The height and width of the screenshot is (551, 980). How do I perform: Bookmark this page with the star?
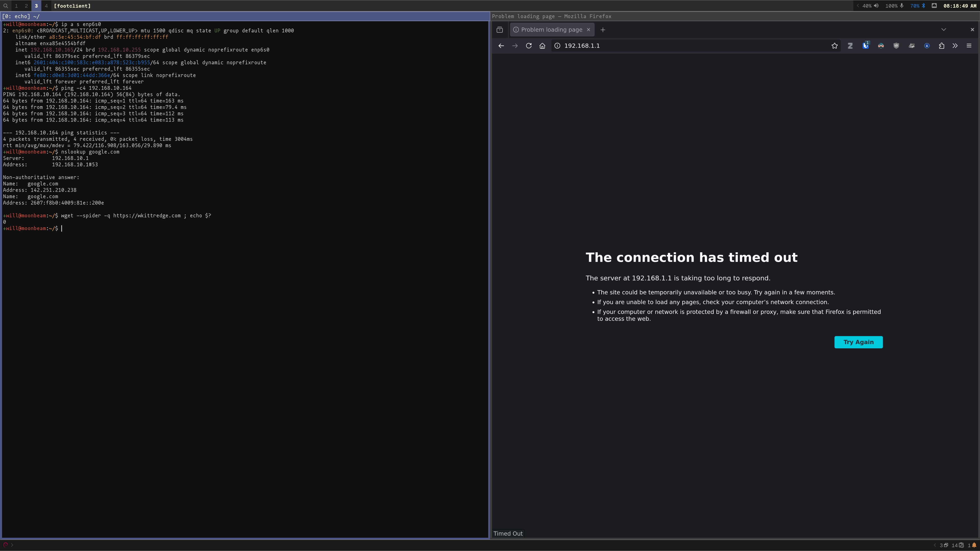(x=834, y=46)
